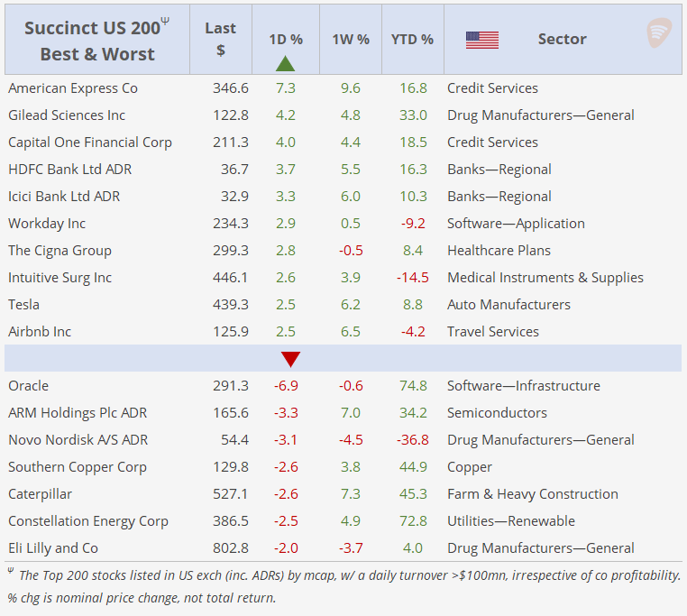Click the Tesla stock name

click(x=23, y=305)
